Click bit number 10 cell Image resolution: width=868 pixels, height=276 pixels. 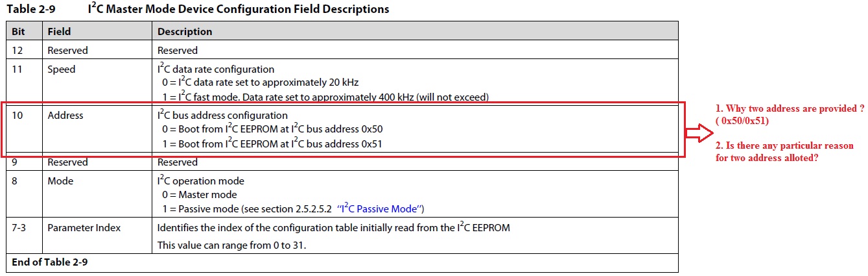tap(18, 116)
